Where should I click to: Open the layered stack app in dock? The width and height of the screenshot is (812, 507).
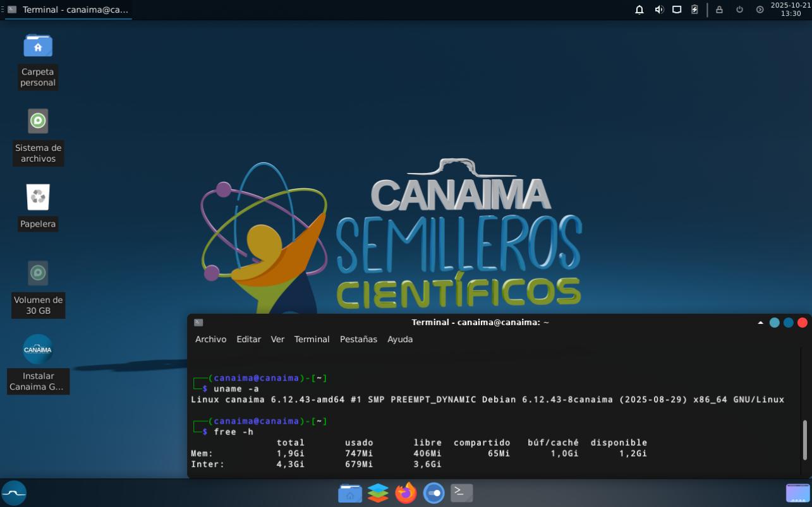click(378, 493)
